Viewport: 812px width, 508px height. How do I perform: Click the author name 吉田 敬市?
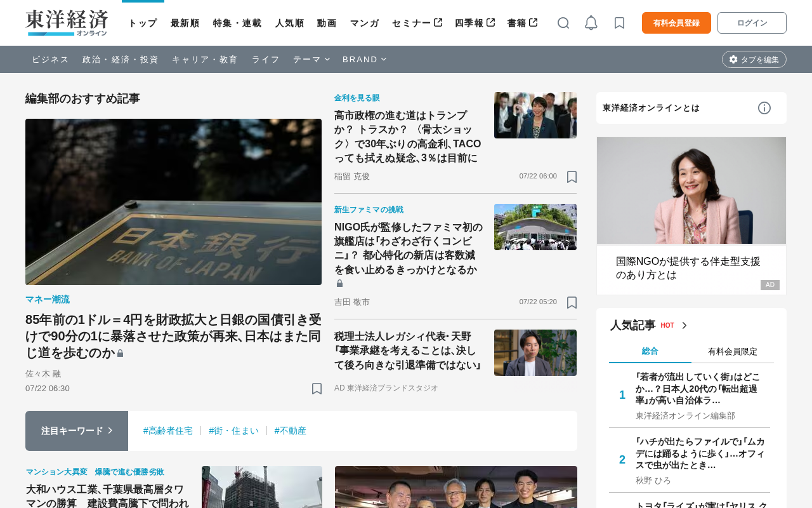pyautogui.click(x=352, y=302)
